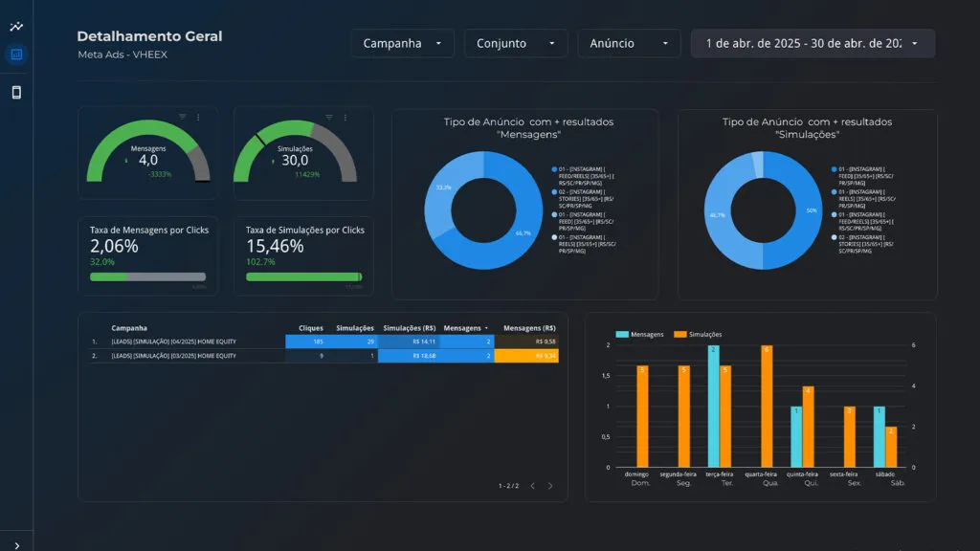Open the mobile device view icon in sidebar
980x551 pixels.
(16, 93)
